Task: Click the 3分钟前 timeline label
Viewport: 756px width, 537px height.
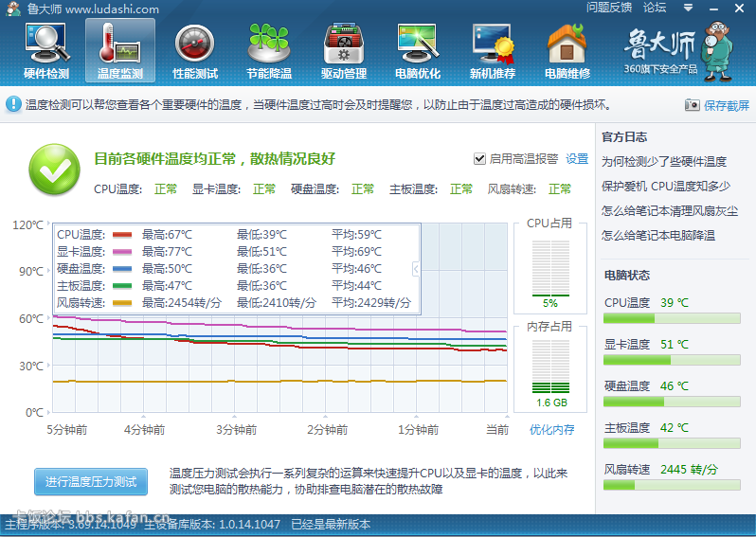Action: pyautogui.click(x=236, y=429)
